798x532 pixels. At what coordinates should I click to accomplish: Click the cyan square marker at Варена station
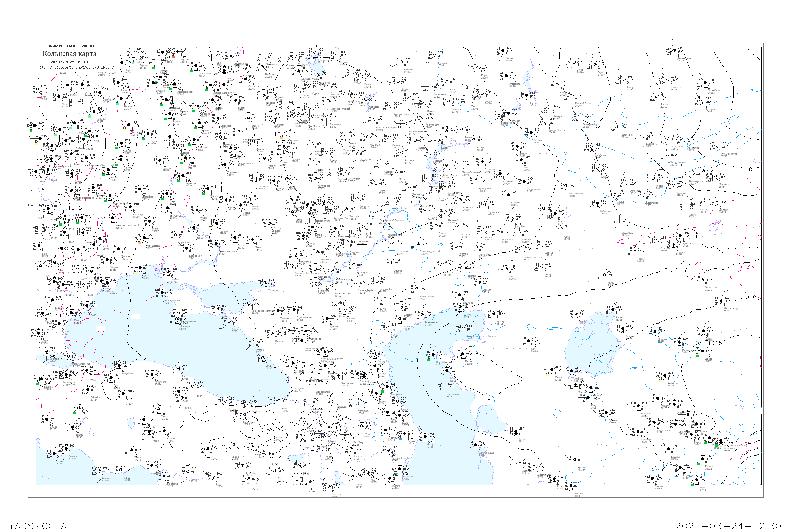tap(117, 103)
